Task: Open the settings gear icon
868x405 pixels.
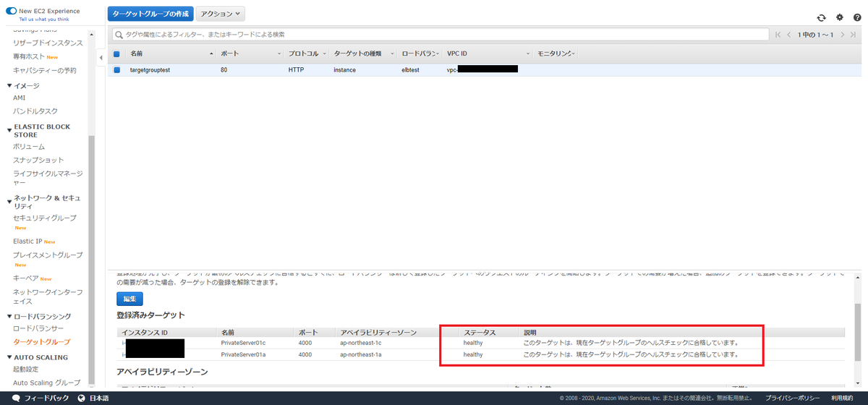Action: [x=840, y=17]
